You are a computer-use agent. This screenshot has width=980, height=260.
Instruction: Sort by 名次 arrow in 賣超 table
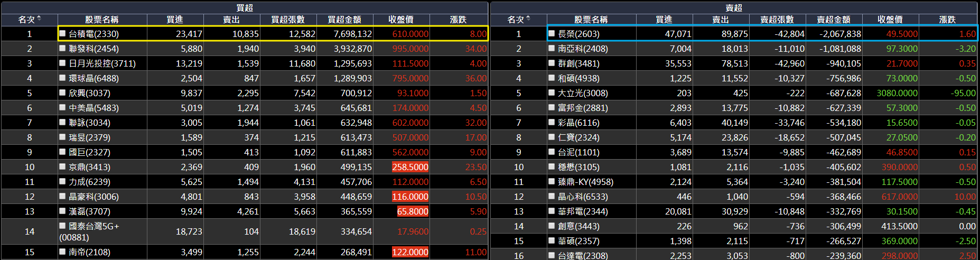coord(528,19)
